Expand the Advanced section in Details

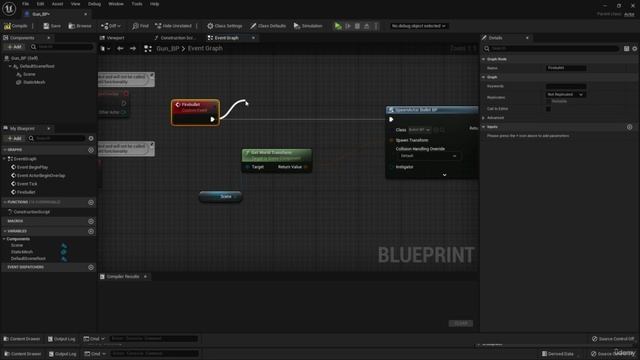pyautogui.click(x=484, y=118)
